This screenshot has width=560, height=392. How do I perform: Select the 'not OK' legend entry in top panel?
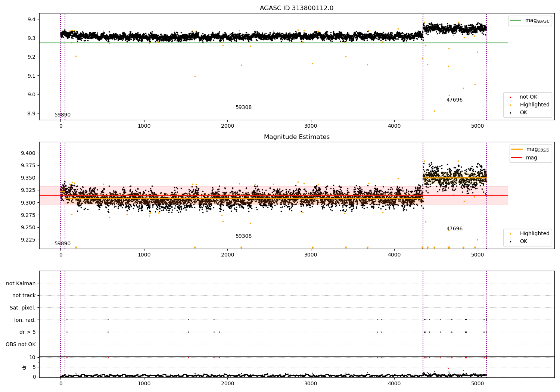(x=528, y=97)
